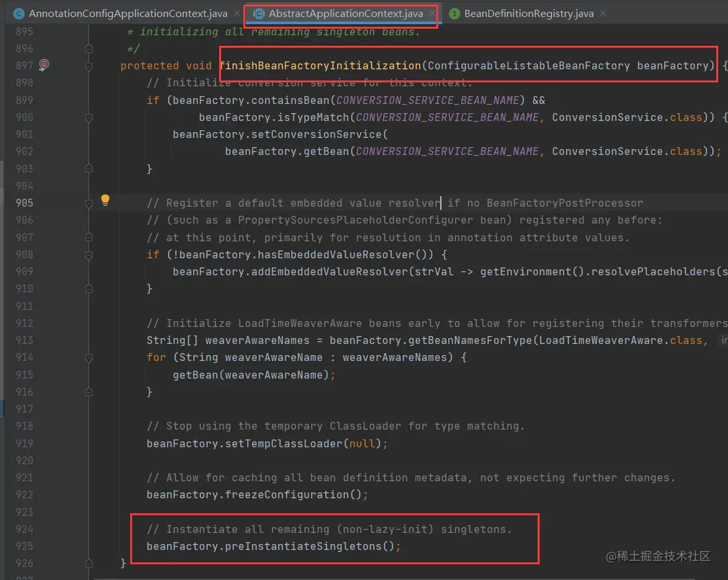The width and height of the screenshot is (728, 580).
Task: Click setConversionService on line 901
Action: (317, 135)
